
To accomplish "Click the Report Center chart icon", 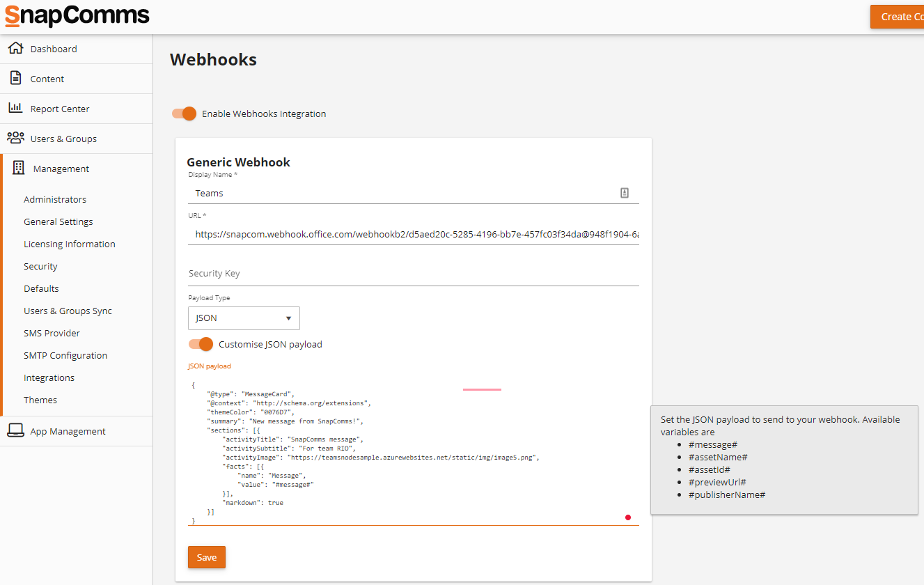I will 15,108.
